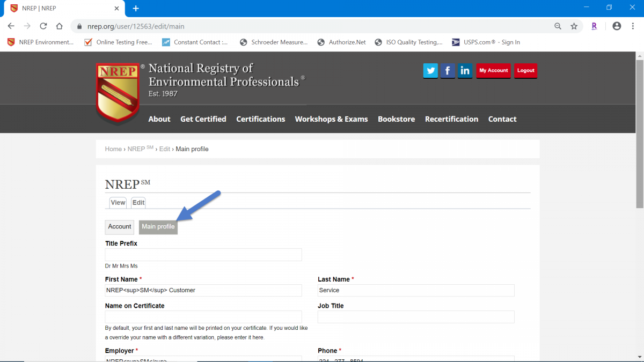Open Constant Contact bookmark
This screenshot has width=644, height=362.
click(195, 42)
